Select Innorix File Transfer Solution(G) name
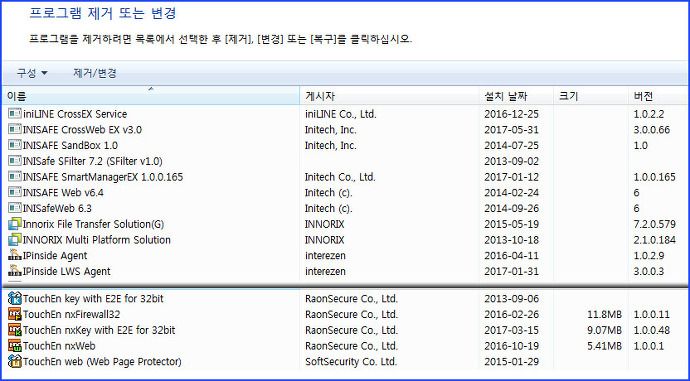 [x=93, y=224]
